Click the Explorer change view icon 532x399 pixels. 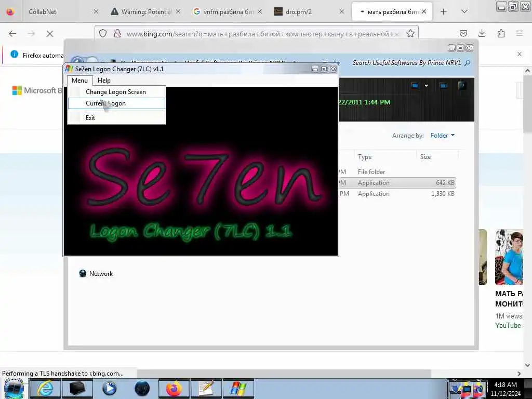(x=415, y=86)
